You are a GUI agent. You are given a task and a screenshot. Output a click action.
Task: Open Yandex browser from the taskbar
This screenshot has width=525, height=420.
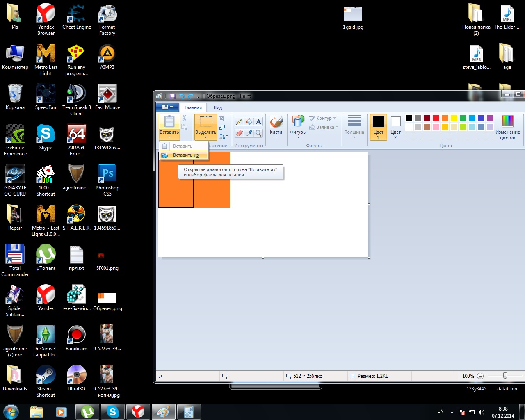138,411
